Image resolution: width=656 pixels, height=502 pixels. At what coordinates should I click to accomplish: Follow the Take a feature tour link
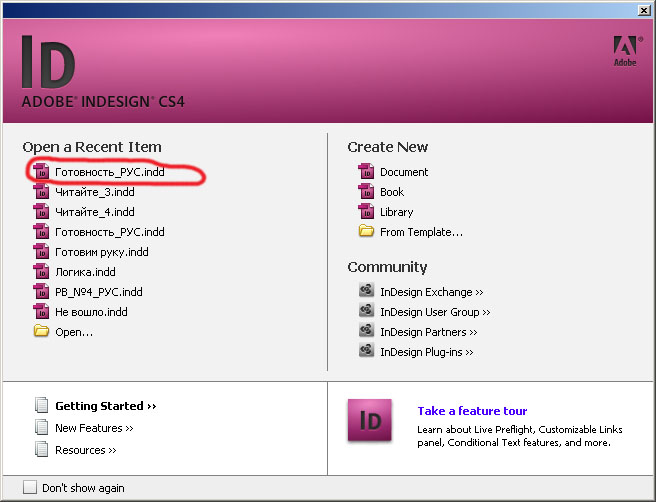[x=472, y=411]
